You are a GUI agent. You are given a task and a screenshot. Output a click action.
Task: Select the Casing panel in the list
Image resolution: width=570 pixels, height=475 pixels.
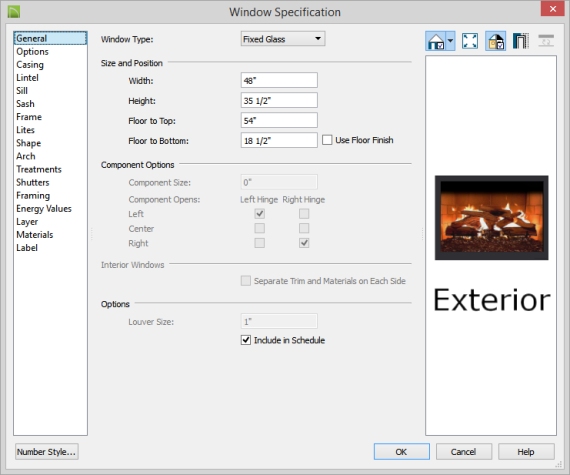click(x=30, y=65)
